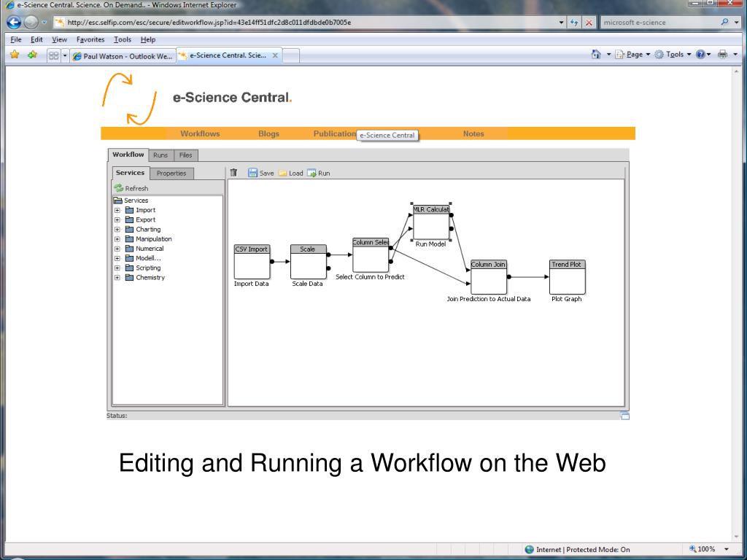Expand the Chemistry services node
747x560 pixels.
(117, 277)
